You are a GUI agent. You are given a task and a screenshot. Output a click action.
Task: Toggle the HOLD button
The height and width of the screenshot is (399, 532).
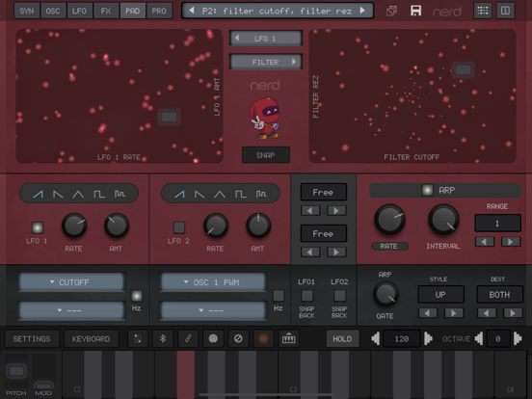point(342,338)
